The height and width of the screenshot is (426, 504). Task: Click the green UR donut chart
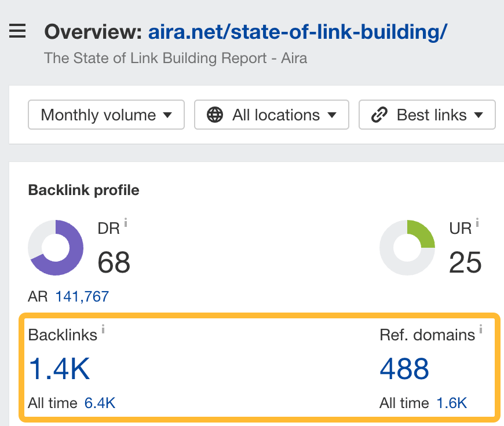pyautogui.click(x=407, y=248)
